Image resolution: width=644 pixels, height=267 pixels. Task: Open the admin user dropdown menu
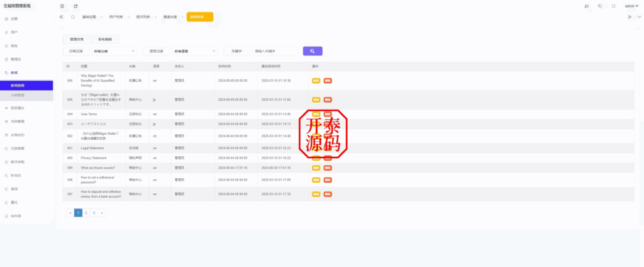(x=631, y=6)
